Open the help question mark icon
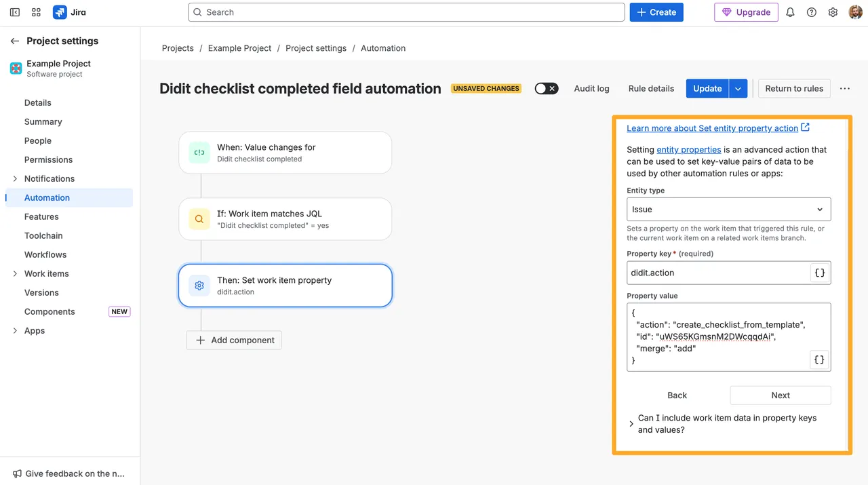Image resolution: width=868 pixels, height=485 pixels. (812, 12)
